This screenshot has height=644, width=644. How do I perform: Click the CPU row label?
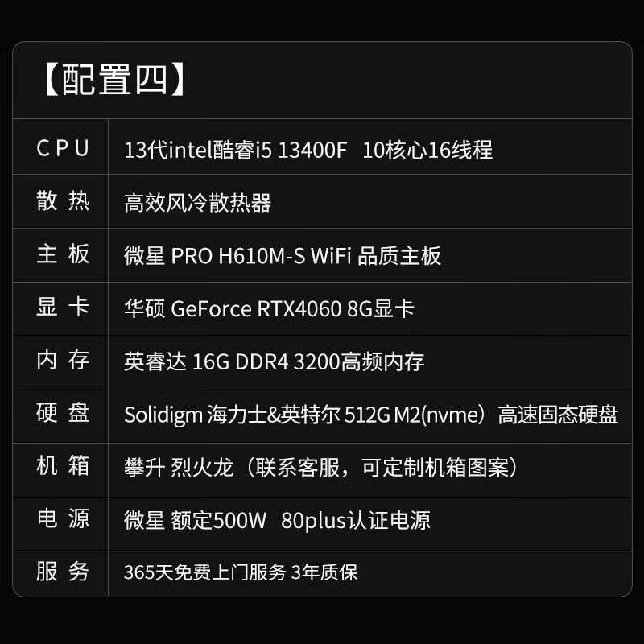(63, 149)
